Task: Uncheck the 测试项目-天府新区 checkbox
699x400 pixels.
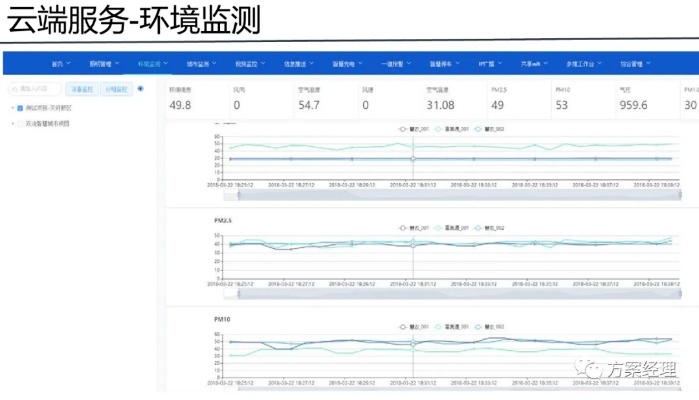Action: [19, 108]
